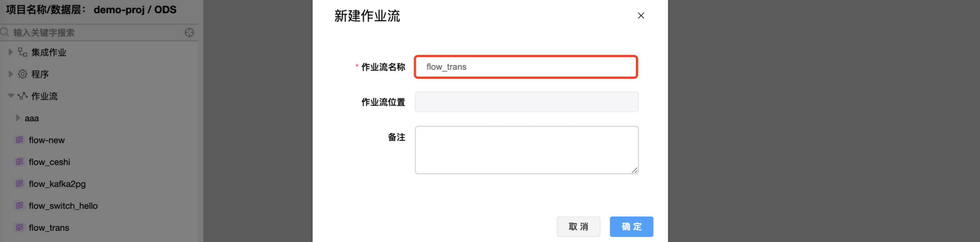Collapse the 作业流 tree node
980x242 pixels.
11,96
